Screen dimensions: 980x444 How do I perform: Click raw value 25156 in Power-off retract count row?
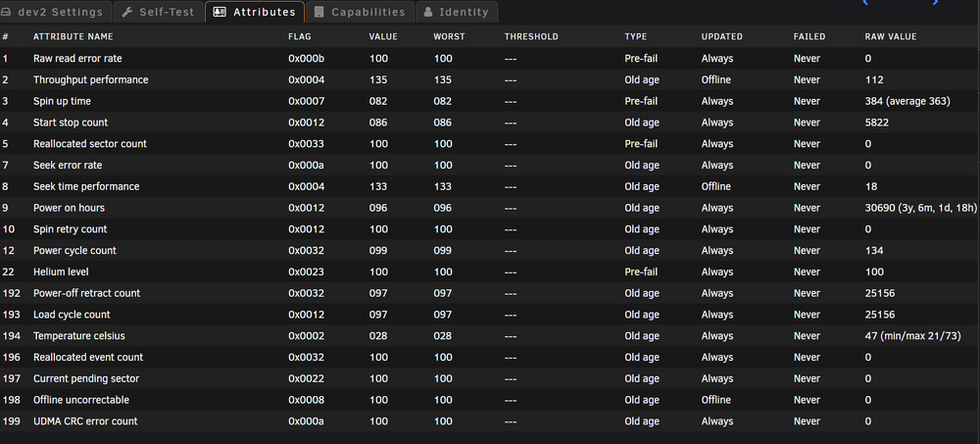click(880, 293)
